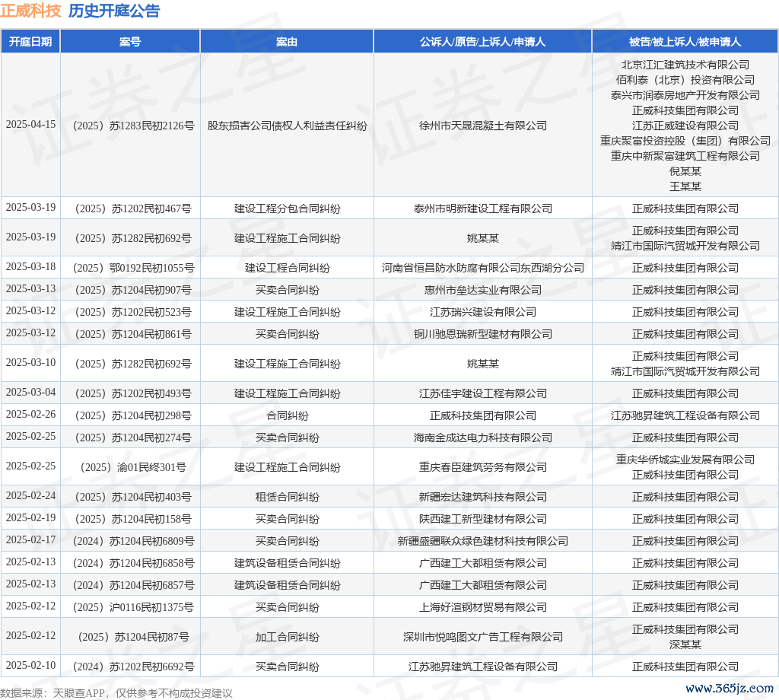Select the date 2025-03-18
The height and width of the screenshot is (700, 779).
[30, 267]
